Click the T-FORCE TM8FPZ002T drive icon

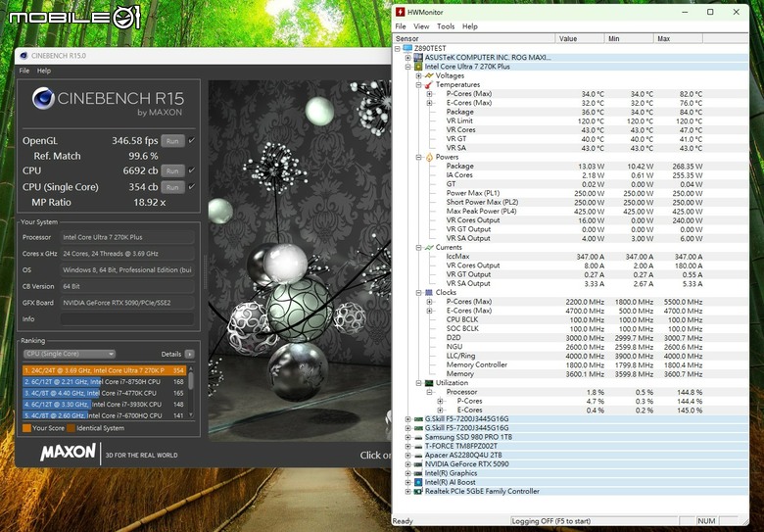[418, 446]
